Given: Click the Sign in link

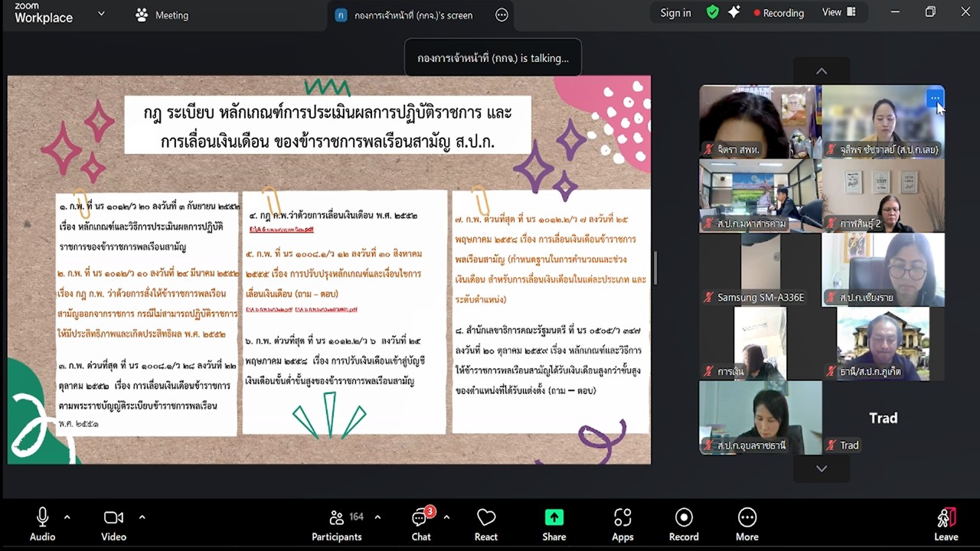Looking at the screenshot, I should 675,12.
